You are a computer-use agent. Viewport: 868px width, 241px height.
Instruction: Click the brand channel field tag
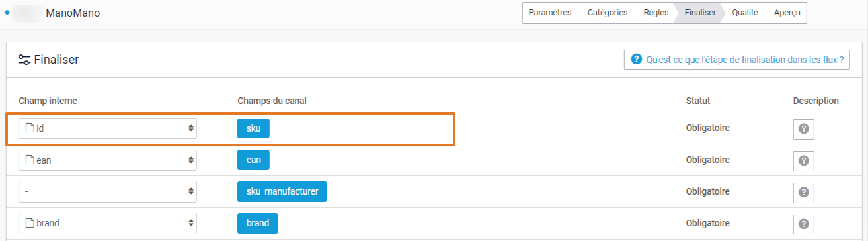258,223
